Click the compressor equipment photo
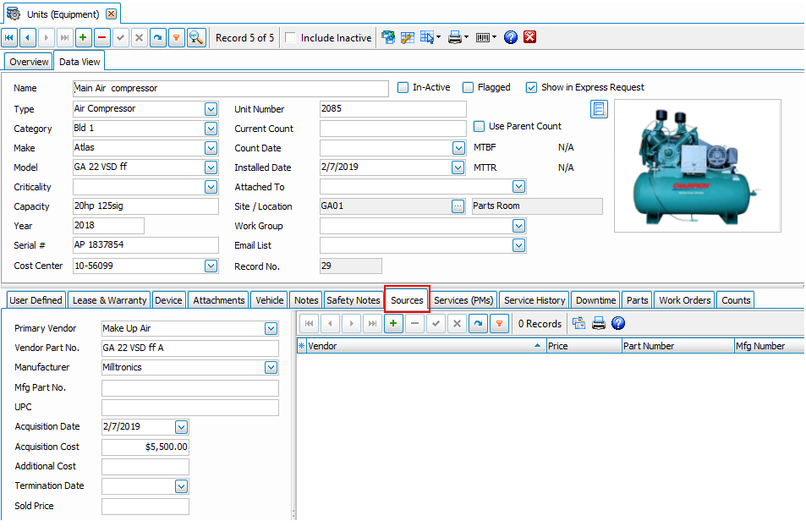This screenshot has width=806, height=532. pyautogui.click(x=698, y=166)
